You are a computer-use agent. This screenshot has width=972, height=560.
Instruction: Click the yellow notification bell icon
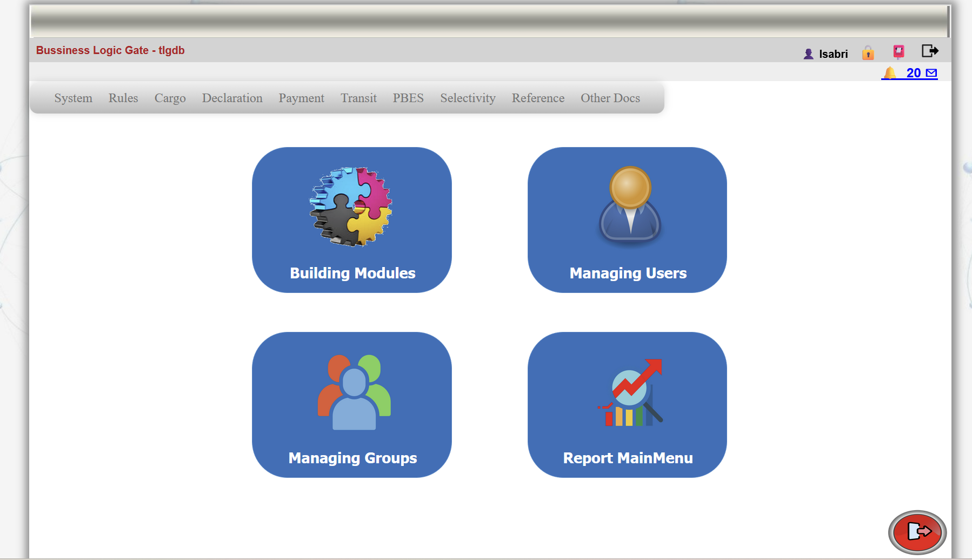[x=890, y=73]
